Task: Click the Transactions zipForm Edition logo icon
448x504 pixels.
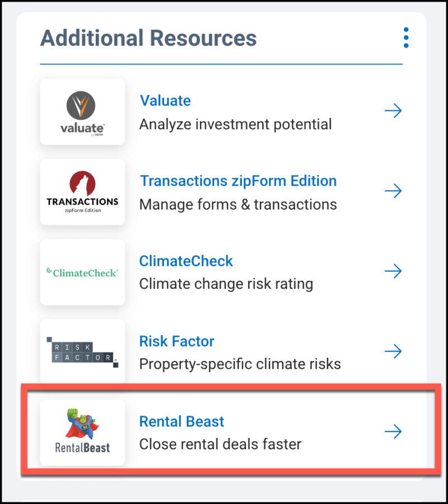Action: coord(82,192)
